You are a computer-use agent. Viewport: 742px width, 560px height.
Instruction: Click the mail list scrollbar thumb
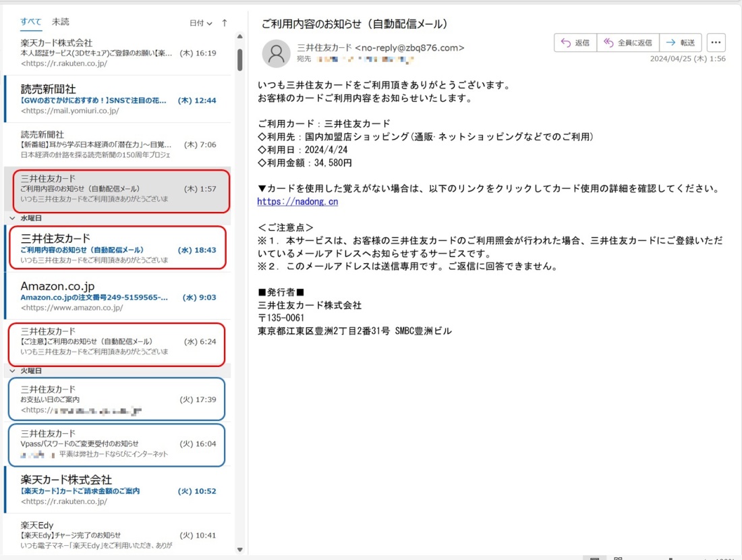240,59
